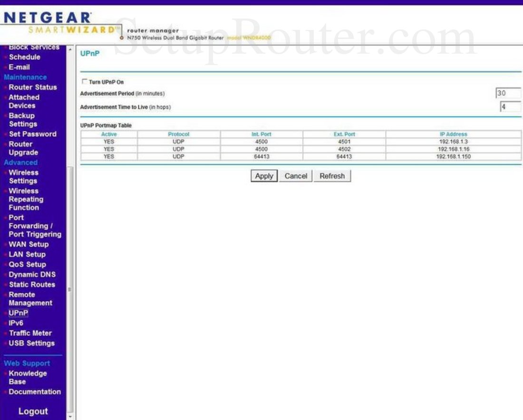Open the Router Status page
The width and height of the screenshot is (523, 420).
[x=32, y=87]
